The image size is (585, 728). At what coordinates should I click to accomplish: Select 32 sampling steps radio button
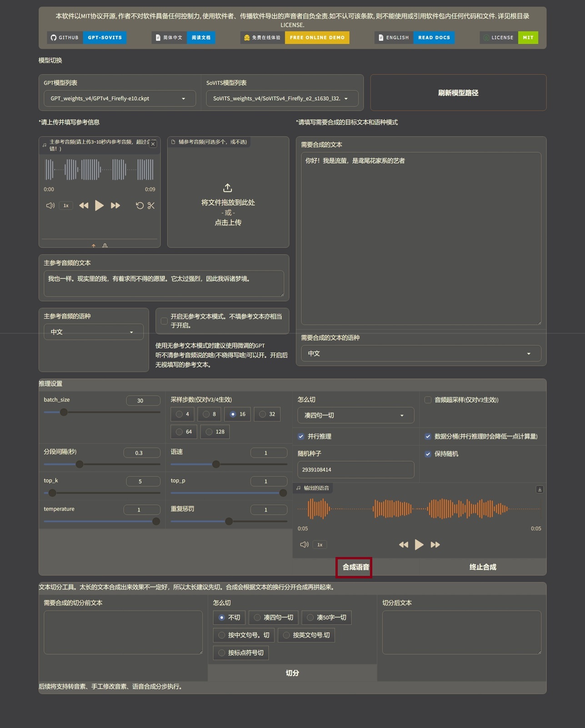coord(263,414)
